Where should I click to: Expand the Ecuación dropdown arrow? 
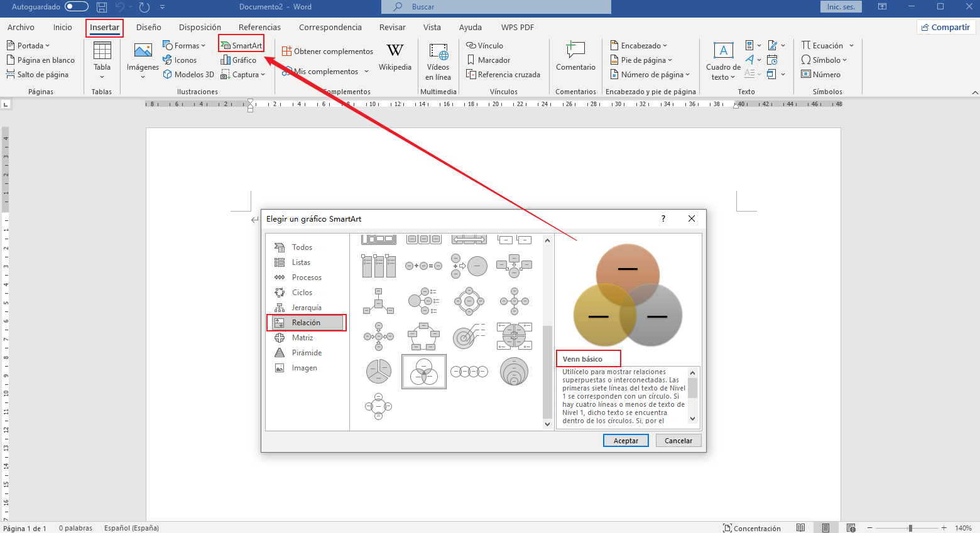click(851, 46)
